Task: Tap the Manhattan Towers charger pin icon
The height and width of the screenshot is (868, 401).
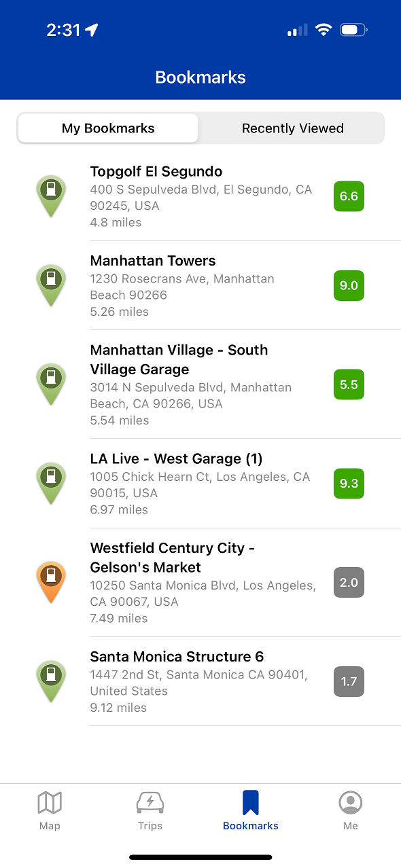Action: (51, 285)
